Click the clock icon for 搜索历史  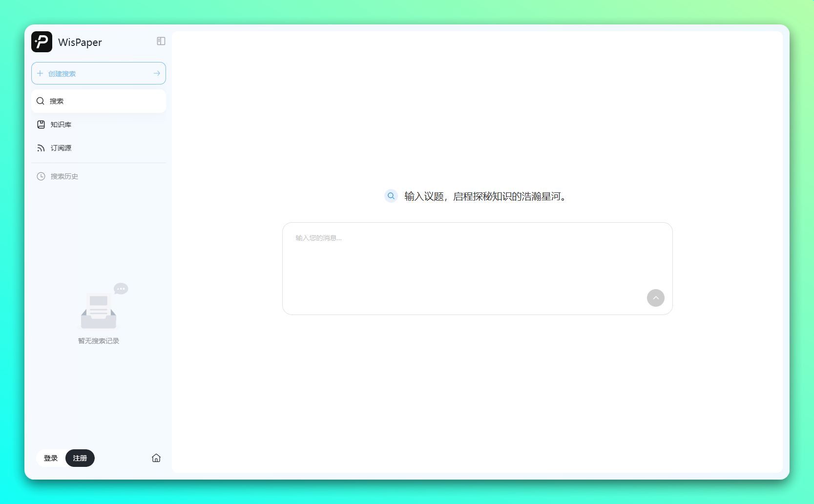[41, 176]
